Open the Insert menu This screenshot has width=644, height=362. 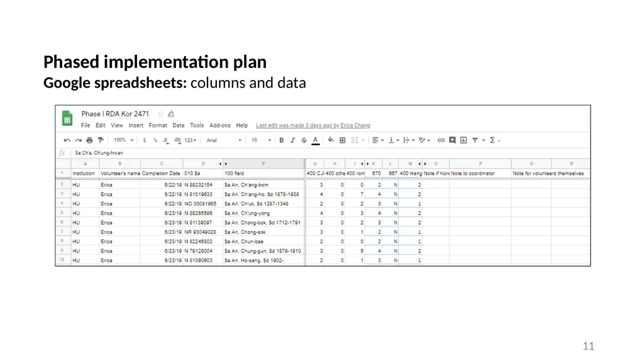point(136,125)
